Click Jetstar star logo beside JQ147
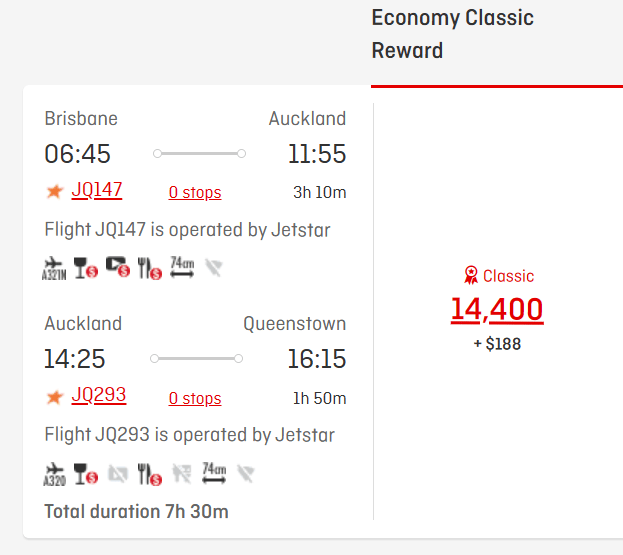Viewport: 623px width, 555px height. (x=54, y=191)
